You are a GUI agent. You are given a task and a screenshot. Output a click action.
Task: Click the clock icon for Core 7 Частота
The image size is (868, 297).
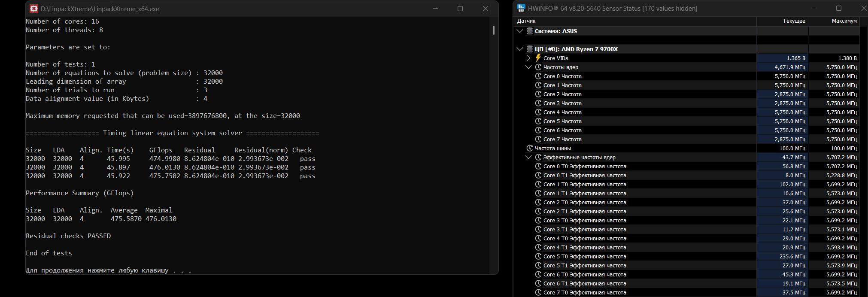pos(538,139)
